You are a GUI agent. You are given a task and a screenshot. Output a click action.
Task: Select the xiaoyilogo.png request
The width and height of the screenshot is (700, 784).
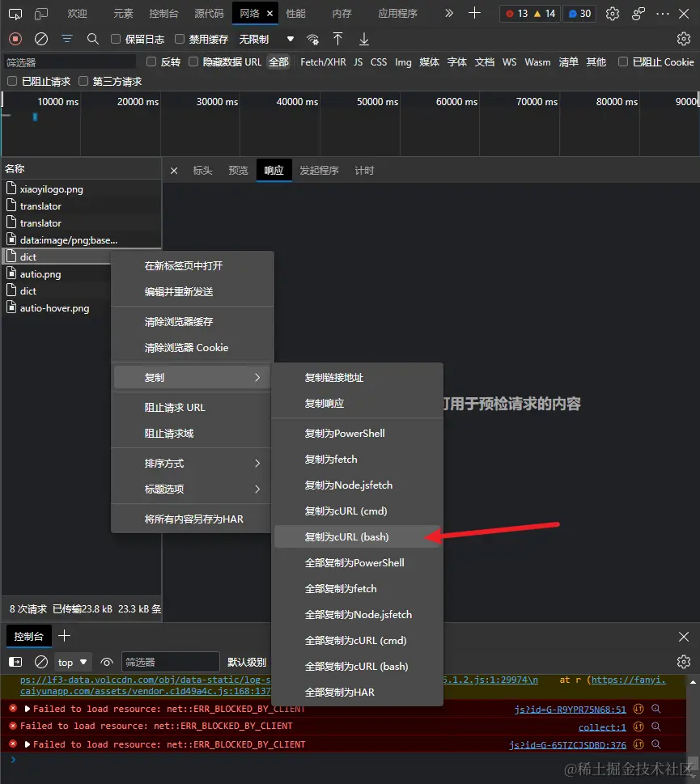(x=81, y=189)
